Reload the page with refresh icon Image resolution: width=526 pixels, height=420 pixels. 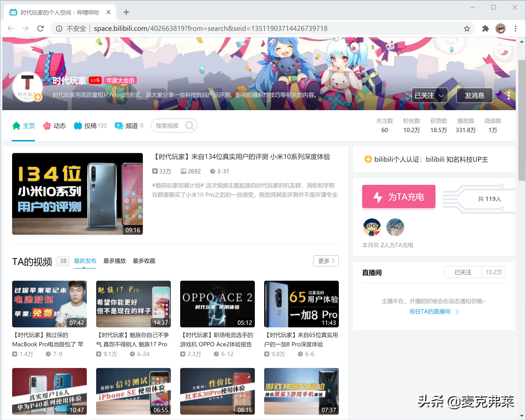(41, 28)
